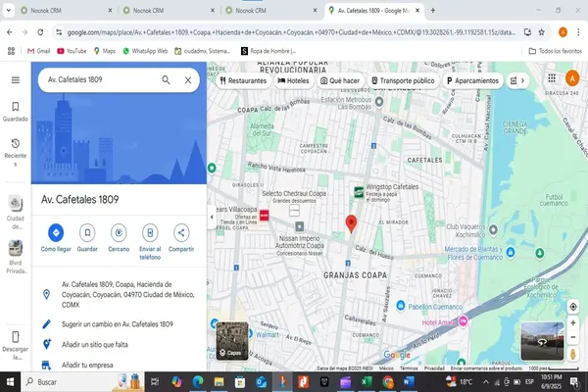Viewport: 588px width, 392px height.
Task: Click Enviar al teléfono icon
Action: coord(150,232)
